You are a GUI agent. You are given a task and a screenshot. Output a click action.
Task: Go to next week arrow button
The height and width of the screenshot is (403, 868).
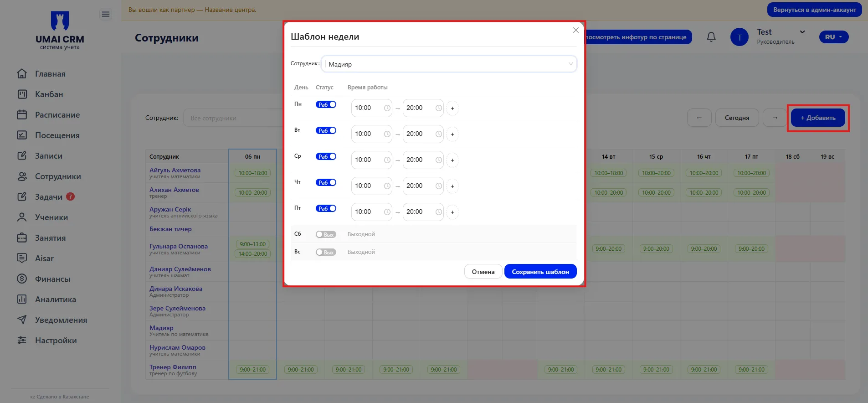pos(775,118)
